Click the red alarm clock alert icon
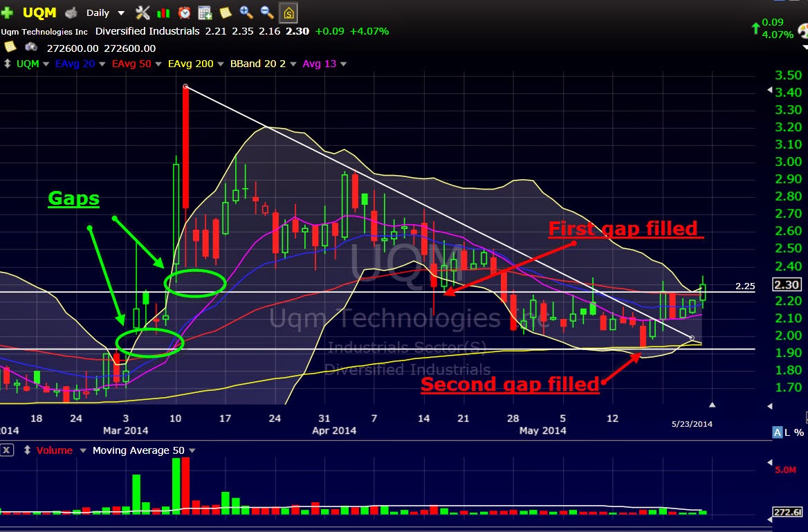The width and height of the screenshot is (808, 532). [x=184, y=13]
